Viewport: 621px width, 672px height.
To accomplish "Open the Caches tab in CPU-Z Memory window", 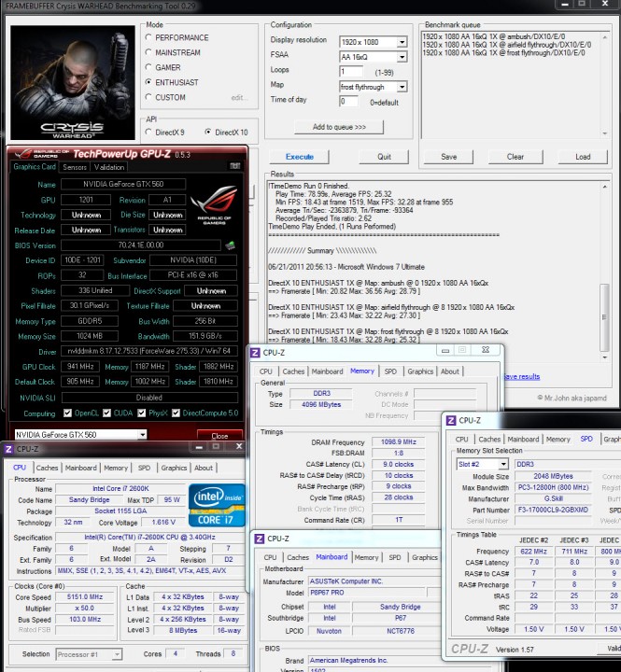I will pos(293,371).
